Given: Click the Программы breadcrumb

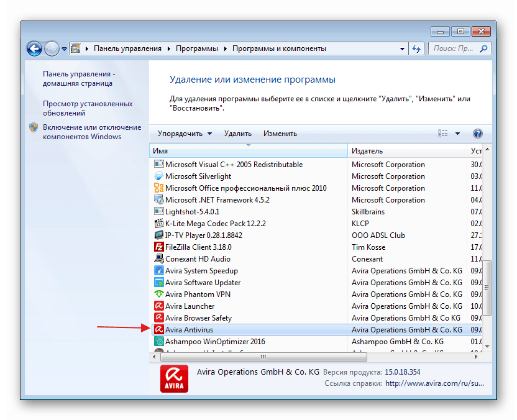Looking at the screenshot, I should coord(197,48).
